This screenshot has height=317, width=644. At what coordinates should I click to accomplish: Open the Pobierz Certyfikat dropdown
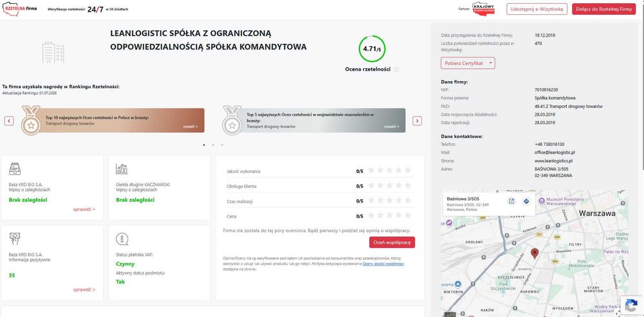tap(468, 63)
